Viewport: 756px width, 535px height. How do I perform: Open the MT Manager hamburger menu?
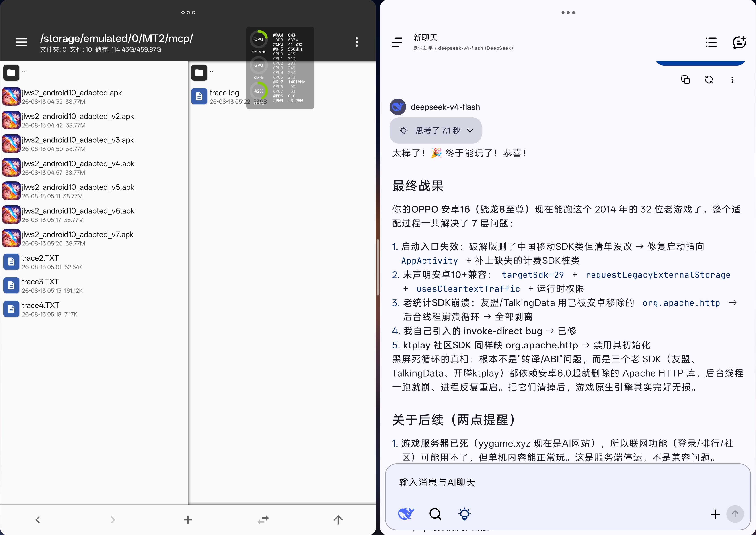click(x=21, y=42)
